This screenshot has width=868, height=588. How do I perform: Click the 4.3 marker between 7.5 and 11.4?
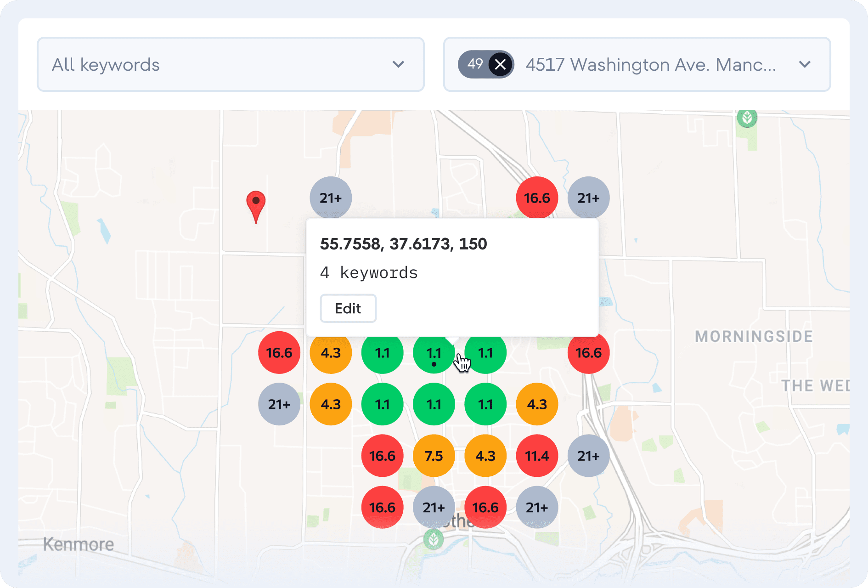[x=485, y=456]
